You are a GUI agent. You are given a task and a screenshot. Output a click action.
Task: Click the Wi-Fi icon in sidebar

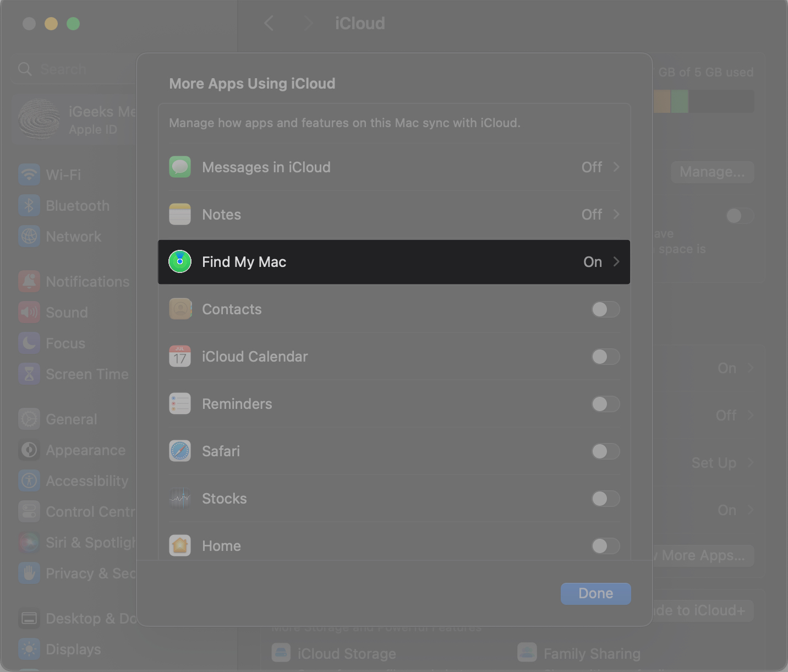[29, 175]
